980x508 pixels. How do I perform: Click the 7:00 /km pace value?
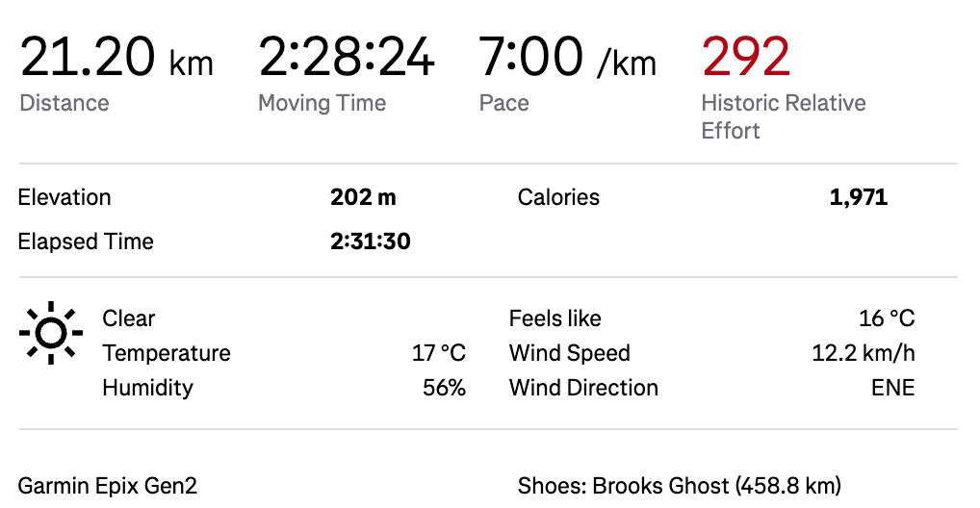[567, 58]
